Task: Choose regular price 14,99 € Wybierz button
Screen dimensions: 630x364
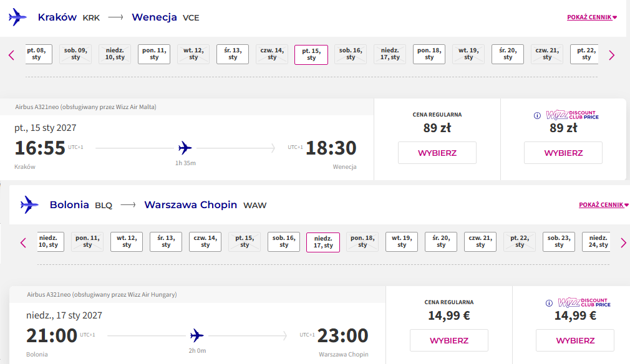Action: [448, 340]
